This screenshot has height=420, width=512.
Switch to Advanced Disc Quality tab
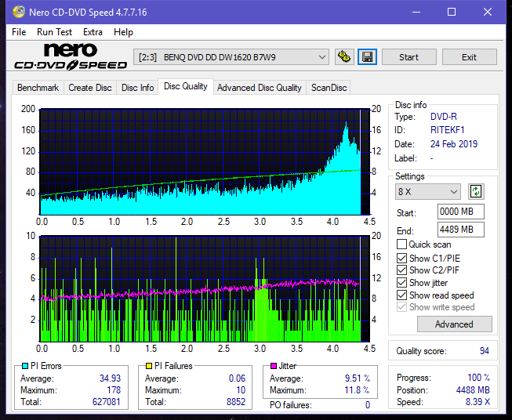click(x=260, y=88)
